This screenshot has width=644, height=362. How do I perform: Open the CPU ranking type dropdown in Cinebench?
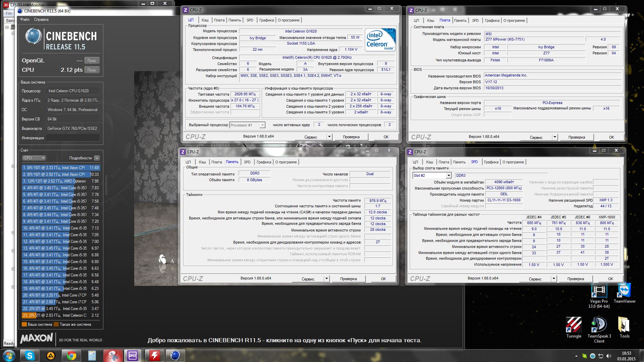[34, 158]
